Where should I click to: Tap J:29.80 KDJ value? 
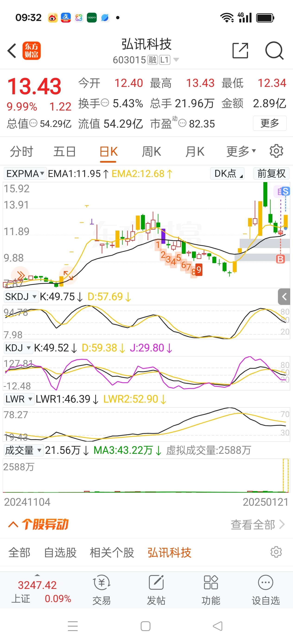coord(151,348)
